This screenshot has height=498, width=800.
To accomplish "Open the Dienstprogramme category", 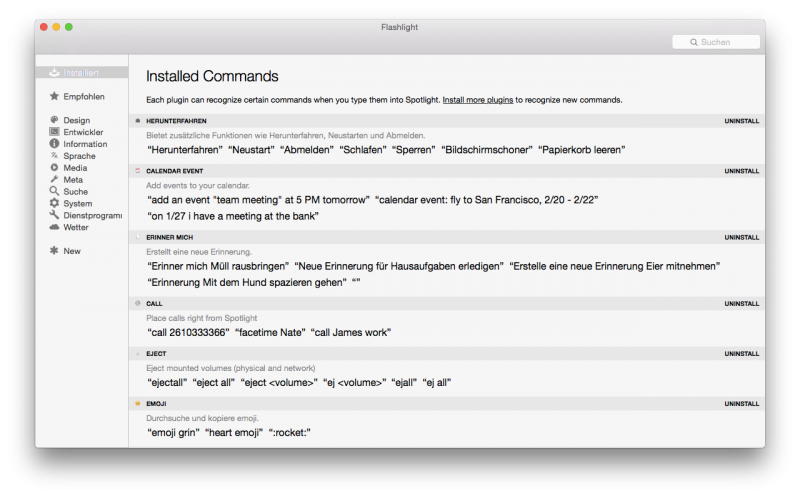I will (91, 215).
